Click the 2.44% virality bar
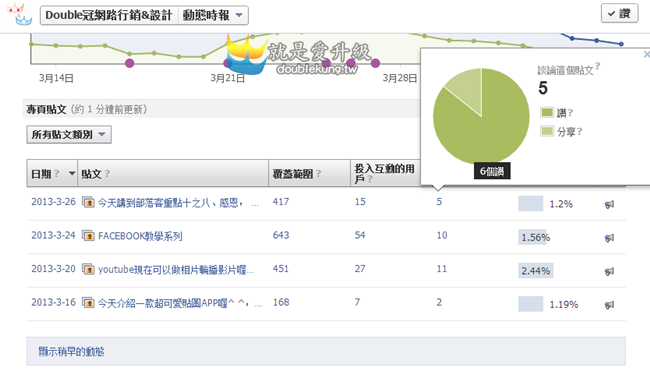 [x=536, y=271]
